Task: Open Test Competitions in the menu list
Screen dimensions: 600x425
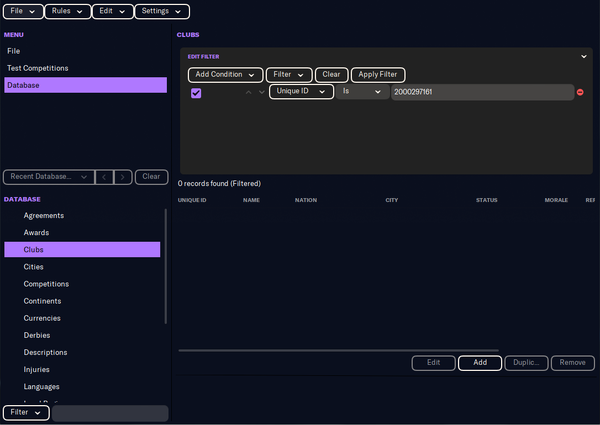Action: coord(38,68)
